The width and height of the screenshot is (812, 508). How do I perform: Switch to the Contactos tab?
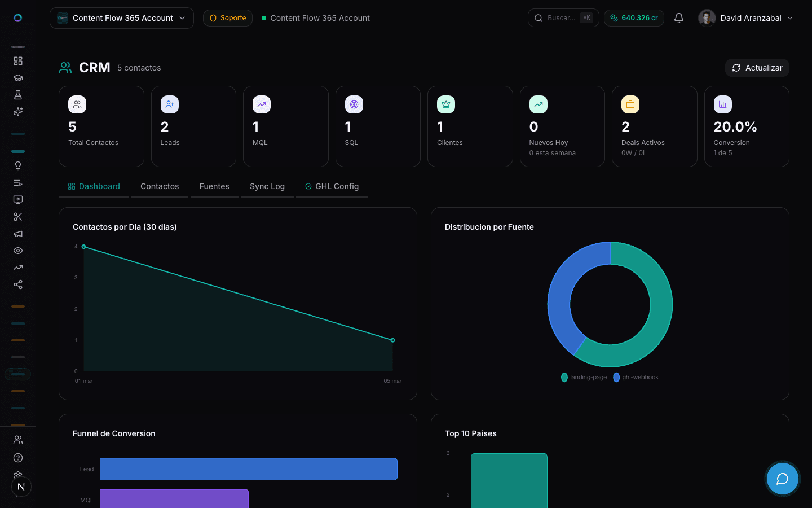click(x=160, y=186)
